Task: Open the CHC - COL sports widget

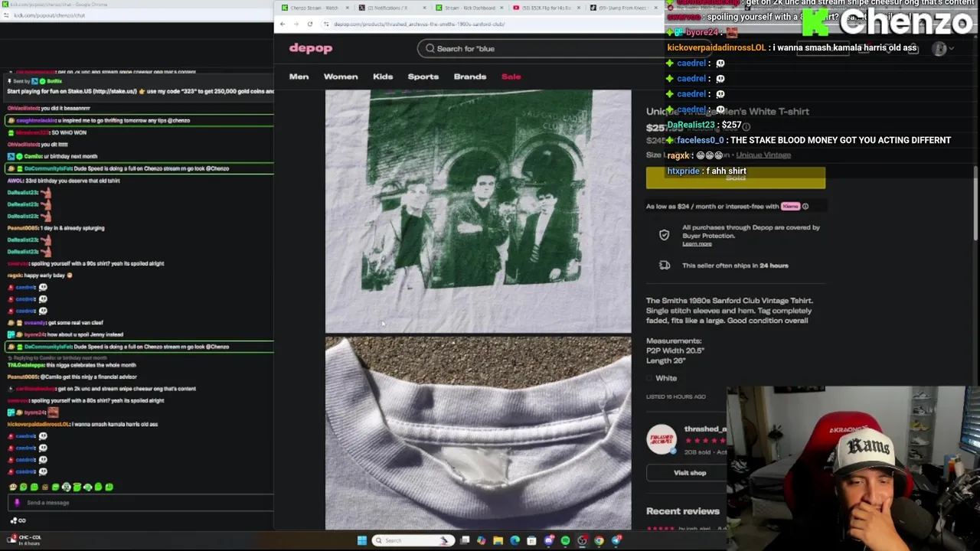Action: pyautogui.click(x=23, y=540)
